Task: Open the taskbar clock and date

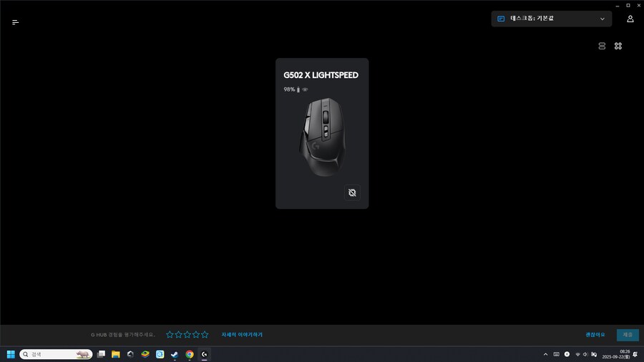Action: pos(615,354)
